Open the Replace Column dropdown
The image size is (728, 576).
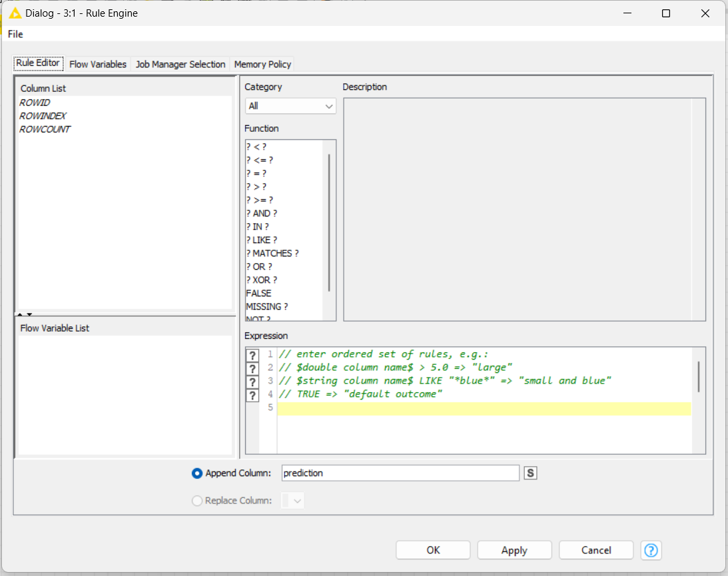coord(292,500)
